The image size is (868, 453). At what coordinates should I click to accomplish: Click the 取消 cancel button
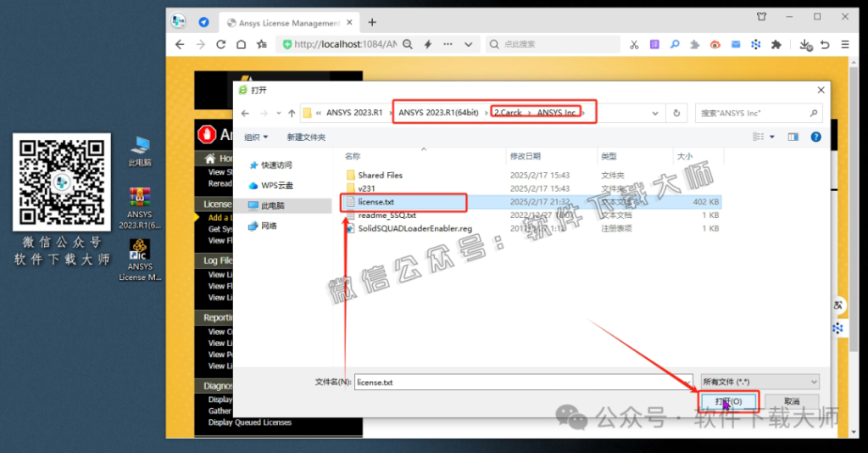(x=792, y=401)
